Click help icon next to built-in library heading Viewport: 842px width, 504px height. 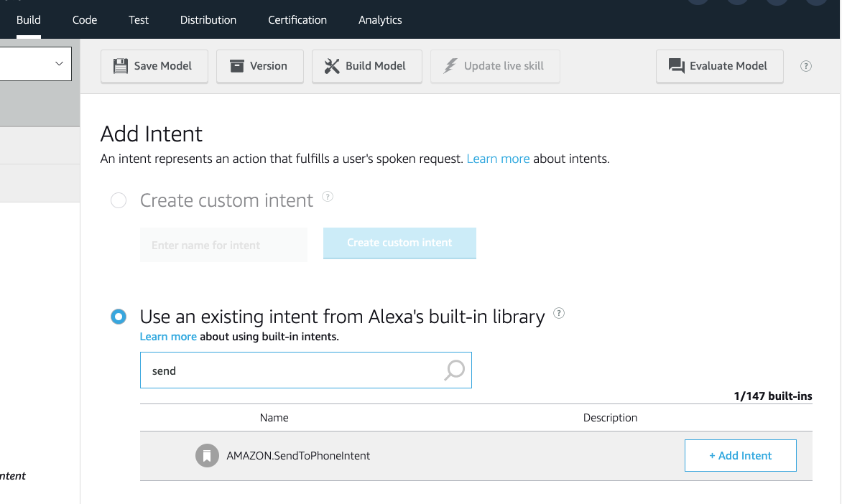click(559, 313)
